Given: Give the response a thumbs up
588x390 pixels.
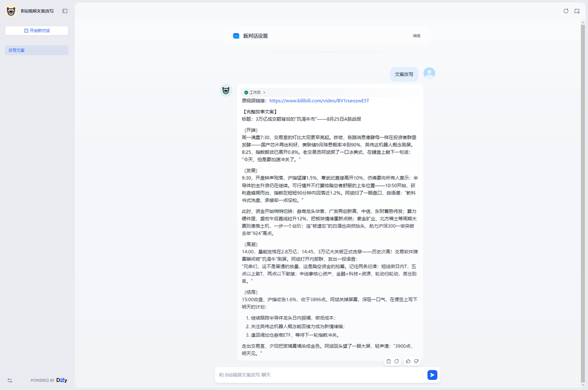Looking at the screenshot, I should pyautogui.click(x=408, y=361).
